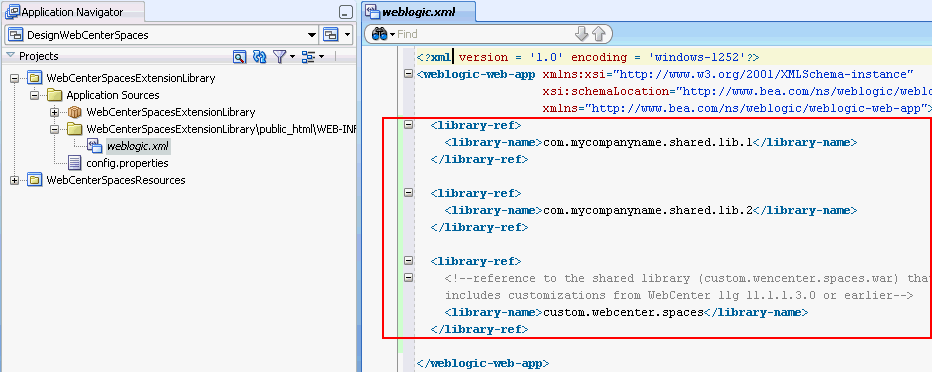This screenshot has width=932, height=372.
Task: Click the com.mycompanyname.shared.lib.1 text
Action: coord(648,143)
